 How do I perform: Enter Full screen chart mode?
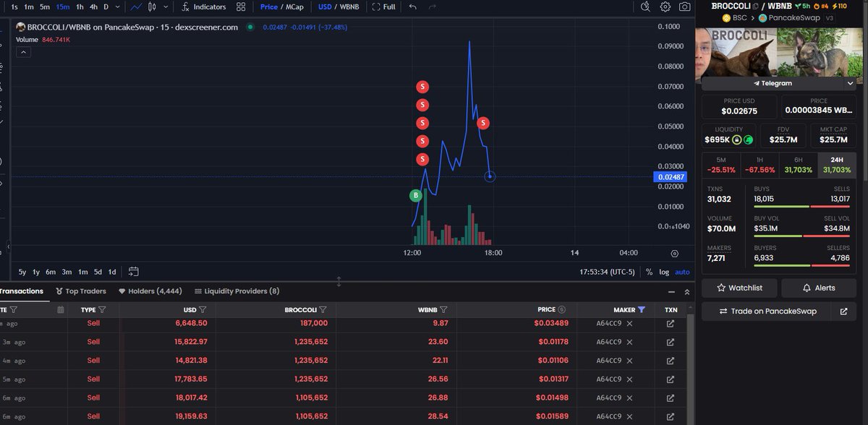(383, 7)
